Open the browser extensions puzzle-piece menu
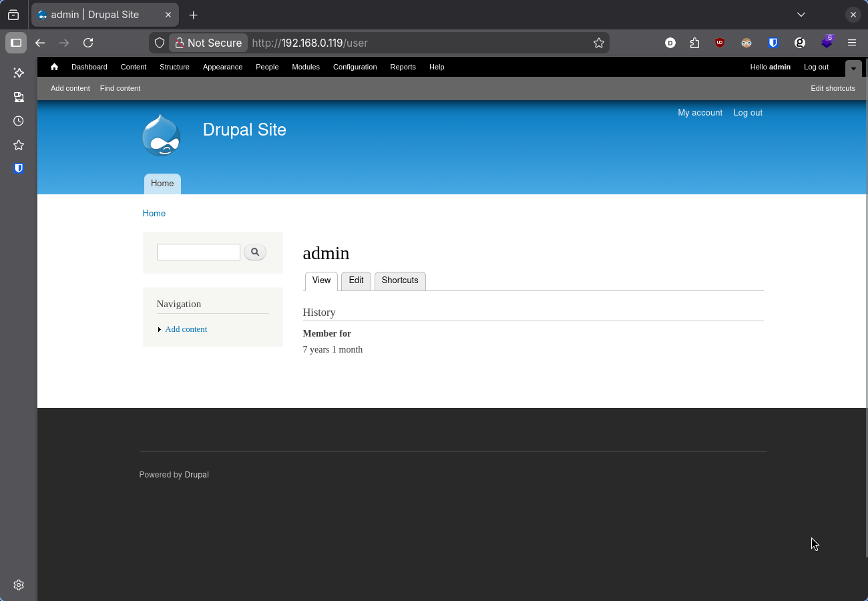The height and width of the screenshot is (601, 868). pyautogui.click(x=694, y=42)
